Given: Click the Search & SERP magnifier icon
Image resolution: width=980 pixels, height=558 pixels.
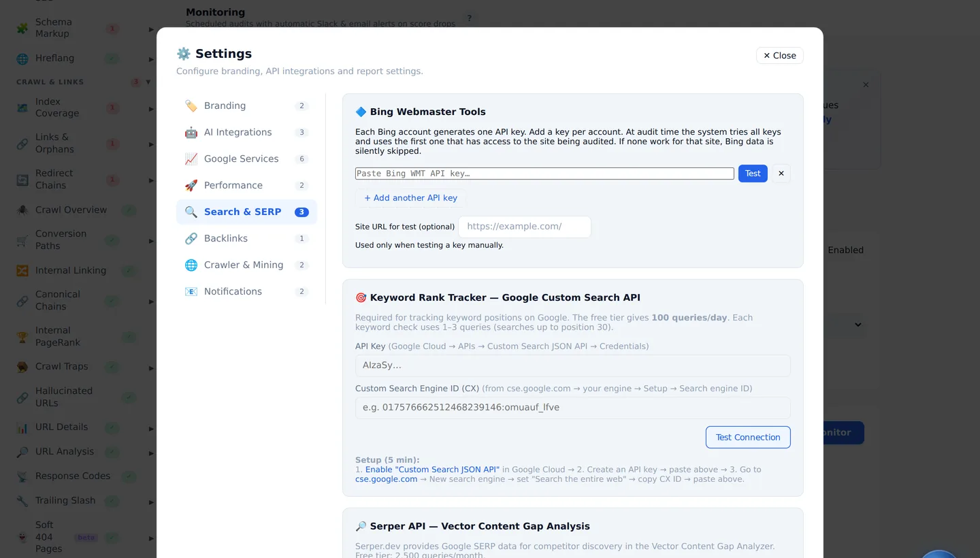Looking at the screenshot, I should (191, 212).
